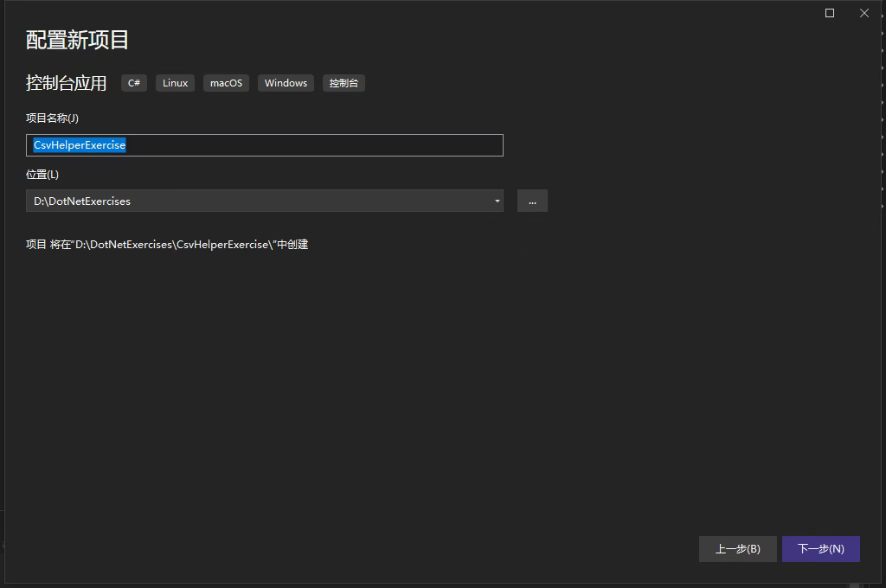Screen dimensions: 886x588
Task: Click the D:\DotNetExercises location combo box
Action: [265, 201]
